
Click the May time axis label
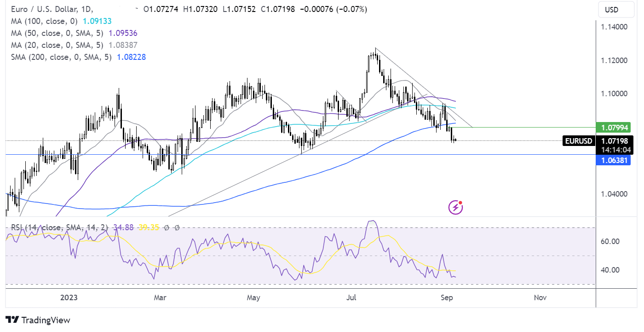point(253,297)
